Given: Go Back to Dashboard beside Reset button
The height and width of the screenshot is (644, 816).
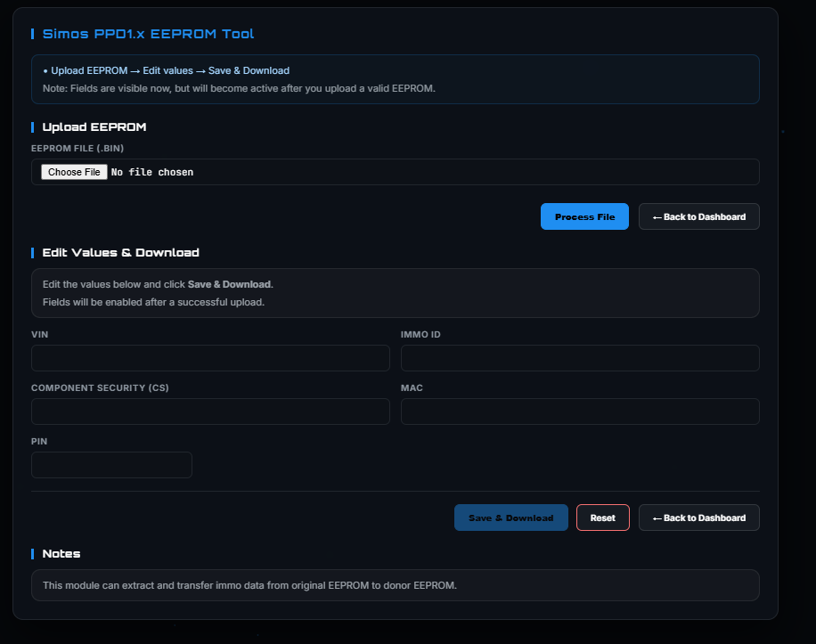Looking at the screenshot, I should (x=698, y=518).
